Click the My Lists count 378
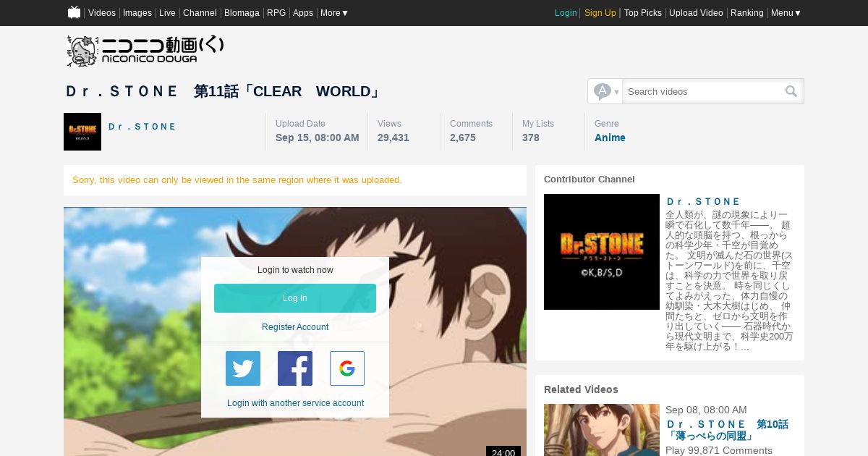 tap(531, 138)
